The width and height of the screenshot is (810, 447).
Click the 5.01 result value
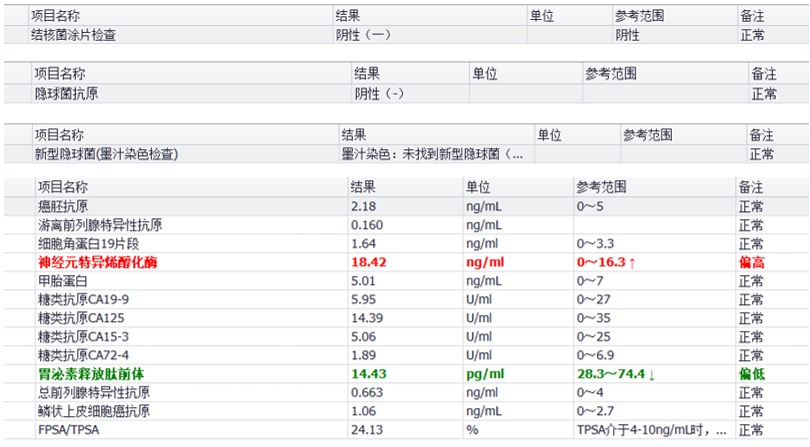pyautogui.click(x=364, y=281)
